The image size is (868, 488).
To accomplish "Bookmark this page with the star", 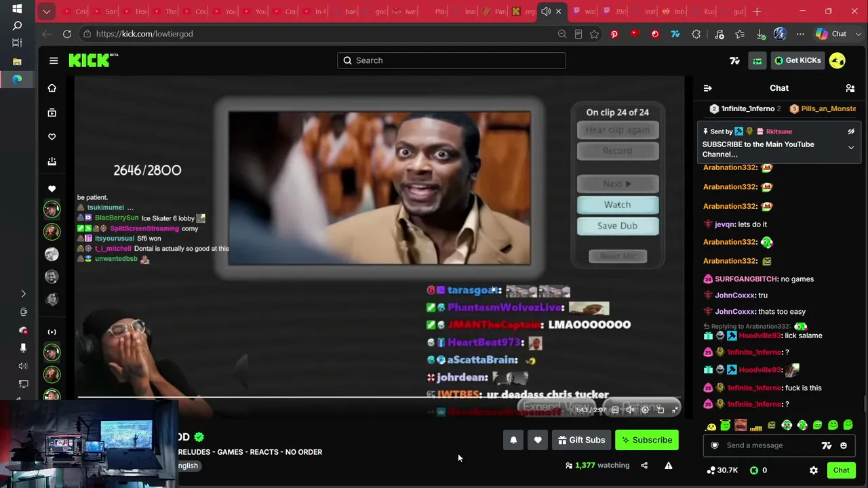I will click(x=595, y=34).
